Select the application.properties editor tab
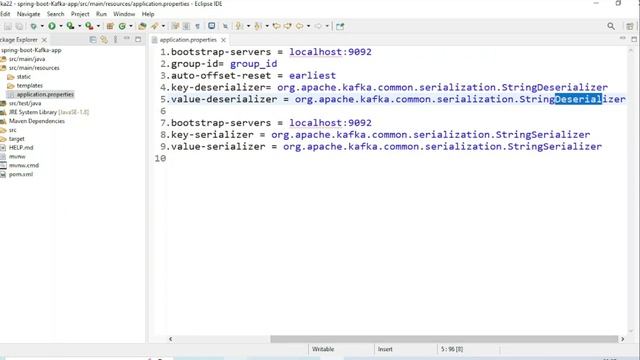The width and height of the screenshot is (640, 360). [x=188, y=40]
